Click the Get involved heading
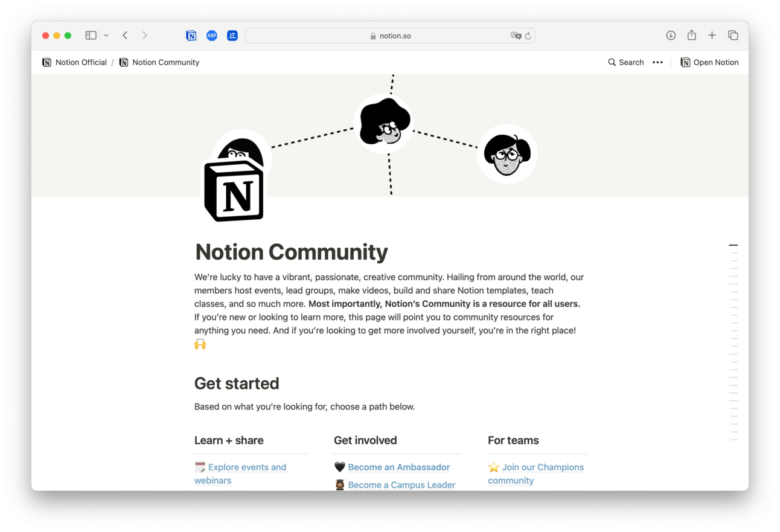780x532 pixels. tap(365, 440)
